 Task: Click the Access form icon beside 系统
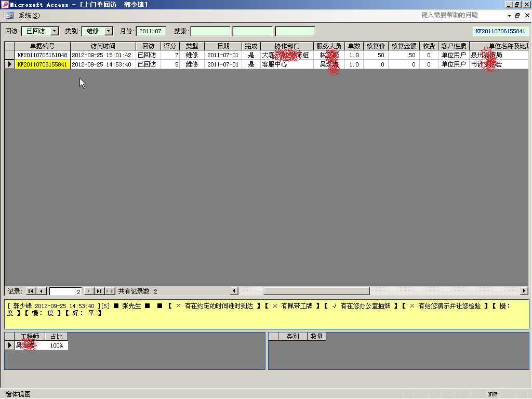coord(9,16)
